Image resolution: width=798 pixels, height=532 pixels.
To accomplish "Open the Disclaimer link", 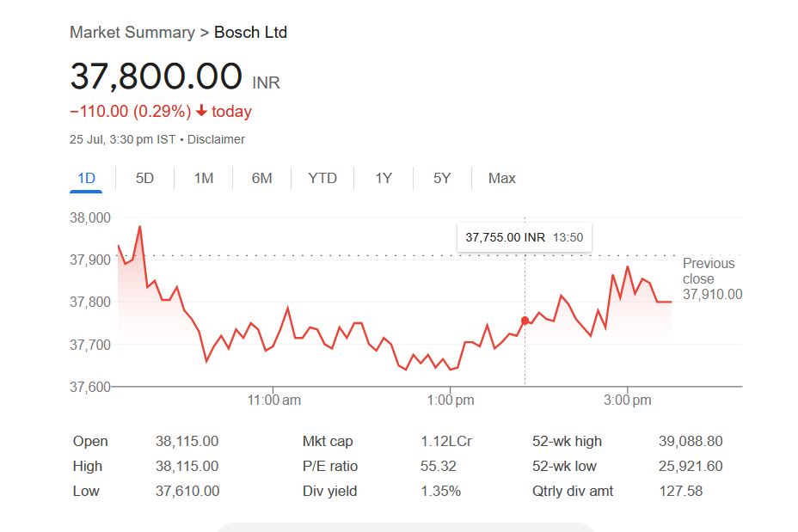I will pos(216,139).
